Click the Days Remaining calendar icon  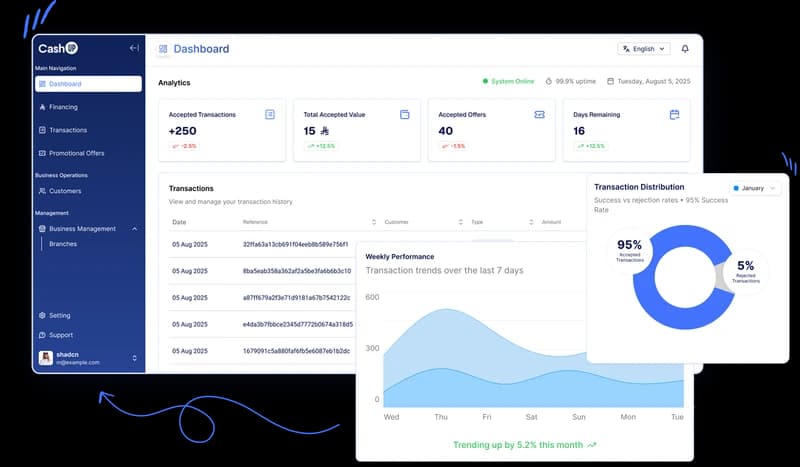point(674,115)
